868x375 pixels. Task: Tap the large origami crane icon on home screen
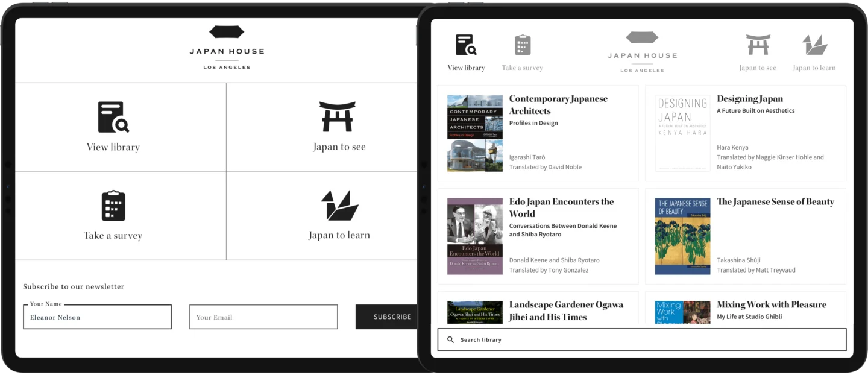[339, 206]
